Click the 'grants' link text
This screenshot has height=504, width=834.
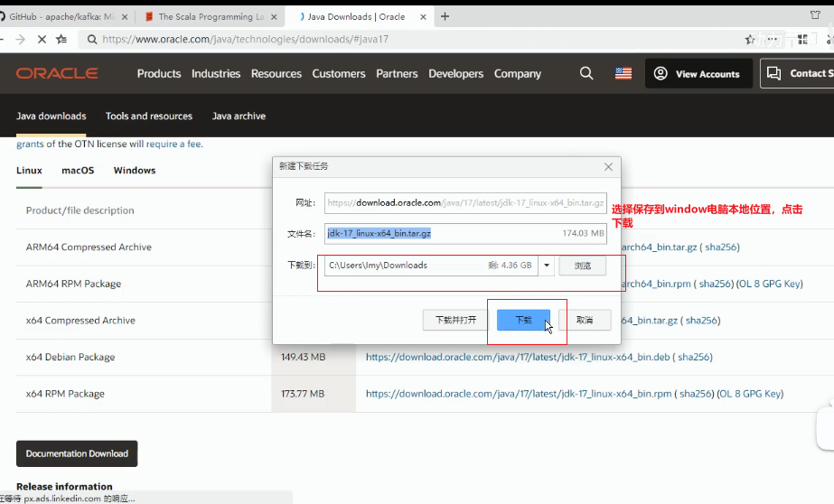[30, 145]
